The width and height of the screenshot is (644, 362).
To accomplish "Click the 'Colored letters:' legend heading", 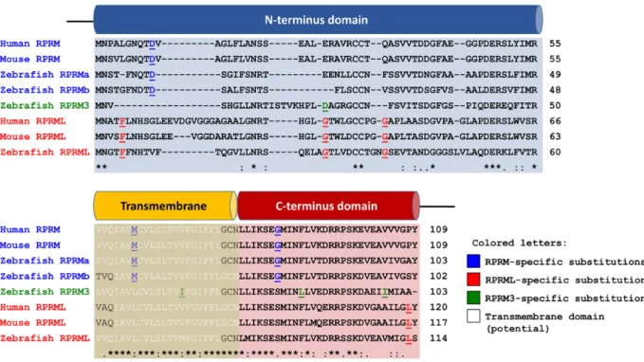I will tap(519, 243).
